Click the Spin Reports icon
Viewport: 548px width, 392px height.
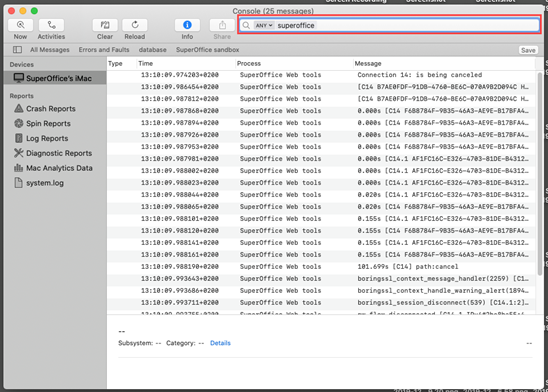tap(19, 123)
